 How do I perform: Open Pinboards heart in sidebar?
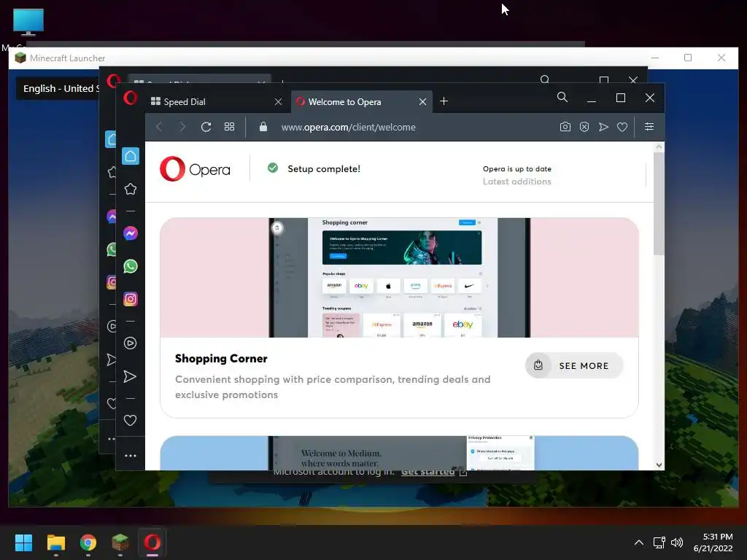click(x=130, y=421)
